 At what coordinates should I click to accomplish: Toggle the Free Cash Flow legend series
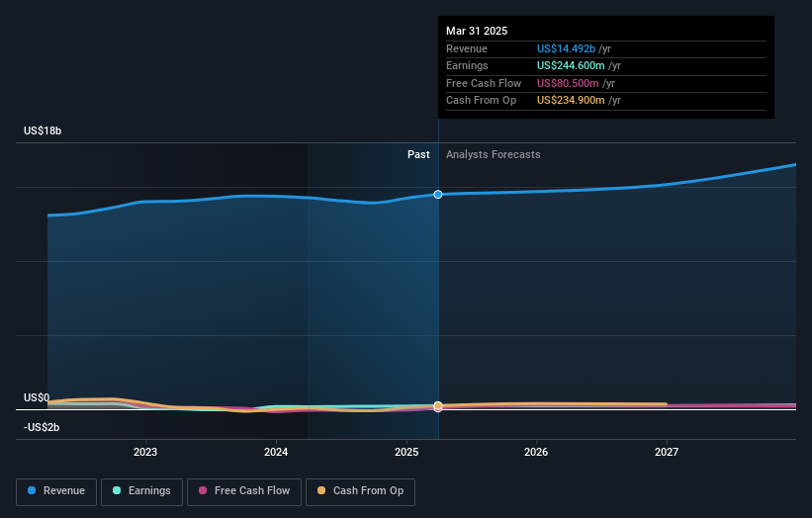[x=244, y=491]
